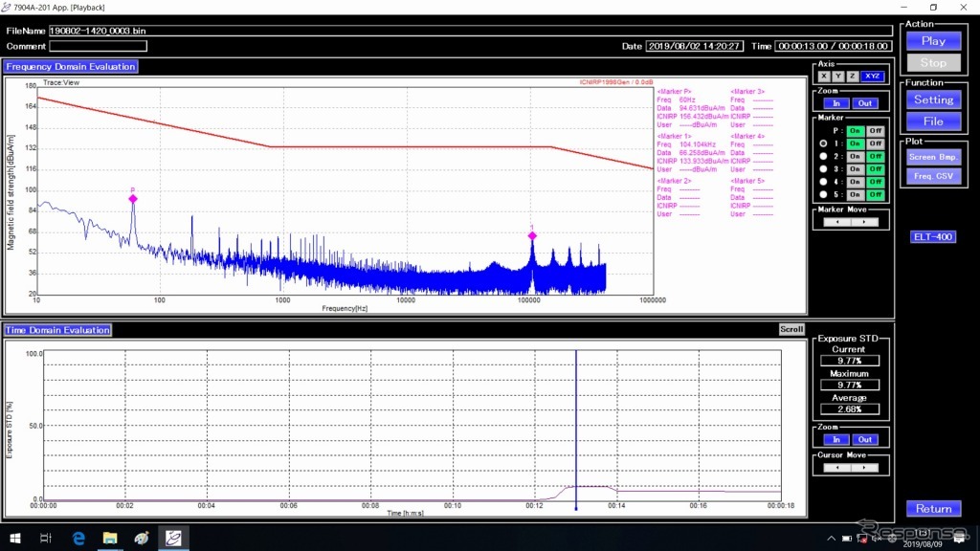The height and width of the screenshot is (551, 980).
Task: Export data with Freq. CSV button
Action: coord(933,176)
